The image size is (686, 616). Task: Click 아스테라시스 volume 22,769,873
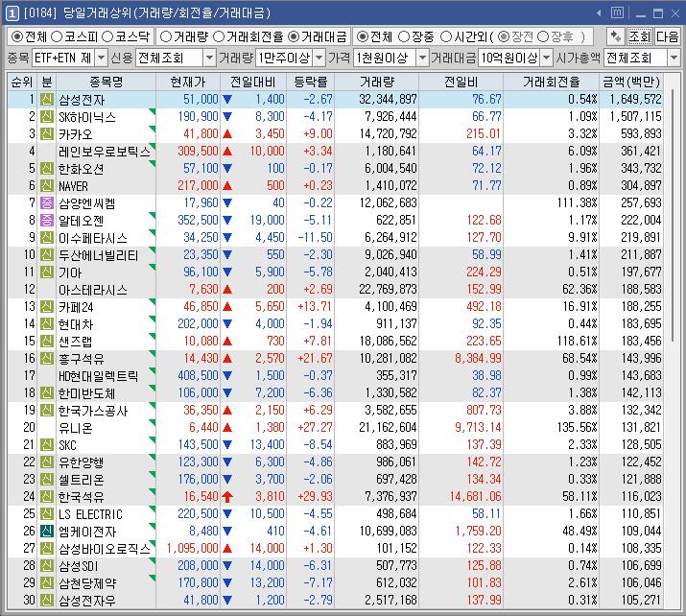point(388,289)
